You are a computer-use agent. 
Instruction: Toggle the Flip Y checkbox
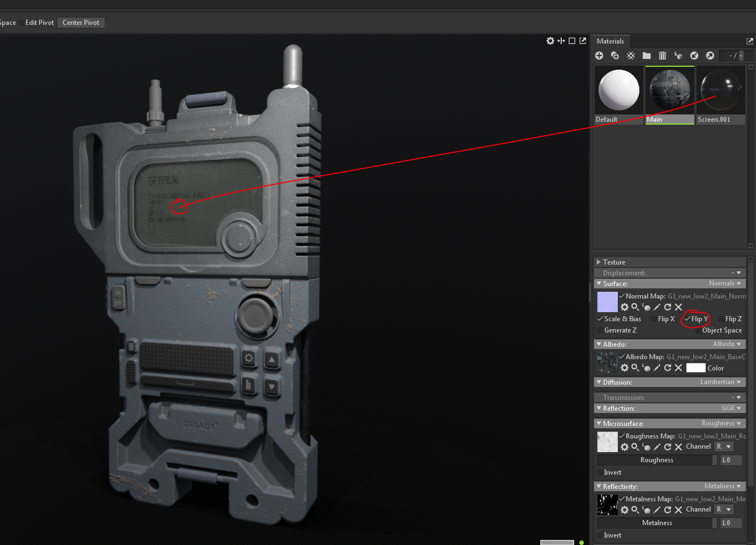click(x=687, y=319)
